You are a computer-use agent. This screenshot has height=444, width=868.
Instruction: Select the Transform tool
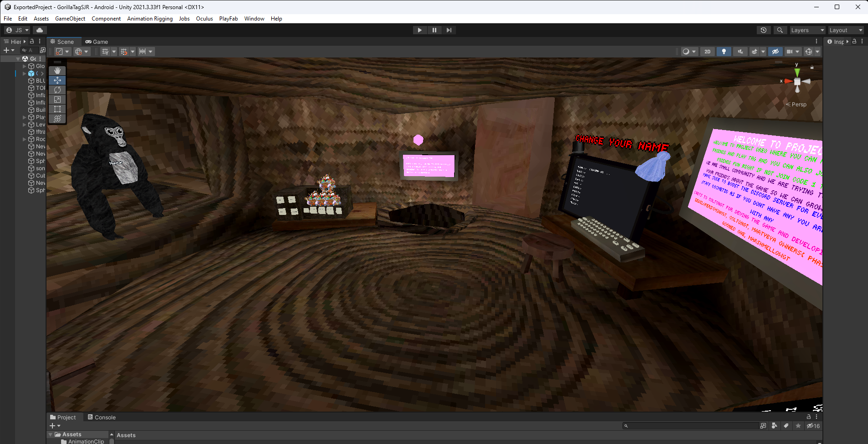coord(57,119)
